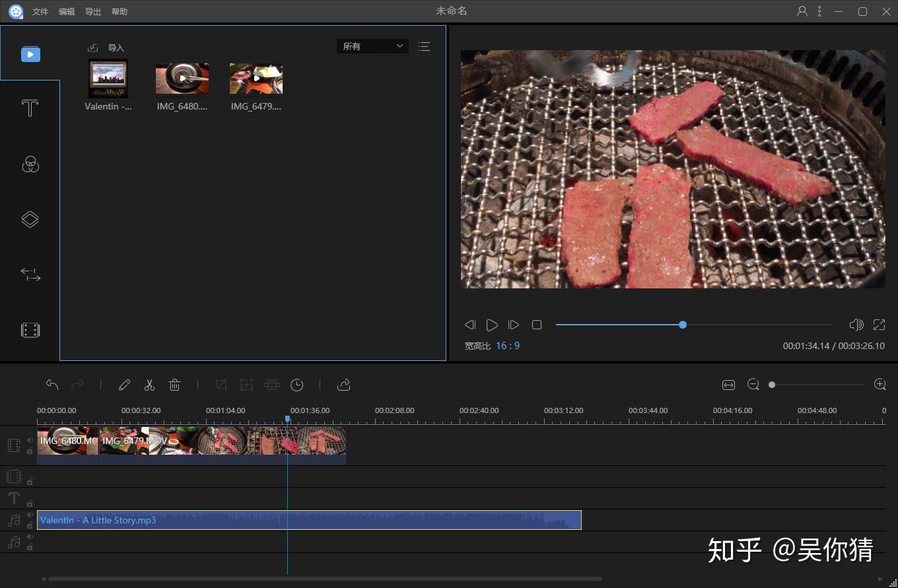Click the import icon beside 导入

(93, 48)
